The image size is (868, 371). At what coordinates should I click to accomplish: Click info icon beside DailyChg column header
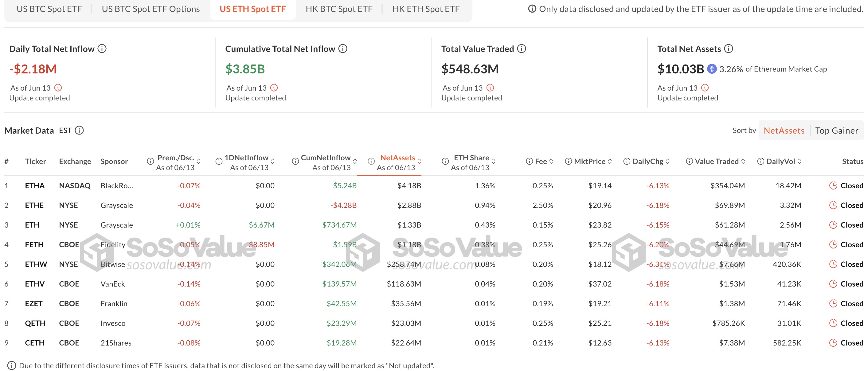point(626,162)
